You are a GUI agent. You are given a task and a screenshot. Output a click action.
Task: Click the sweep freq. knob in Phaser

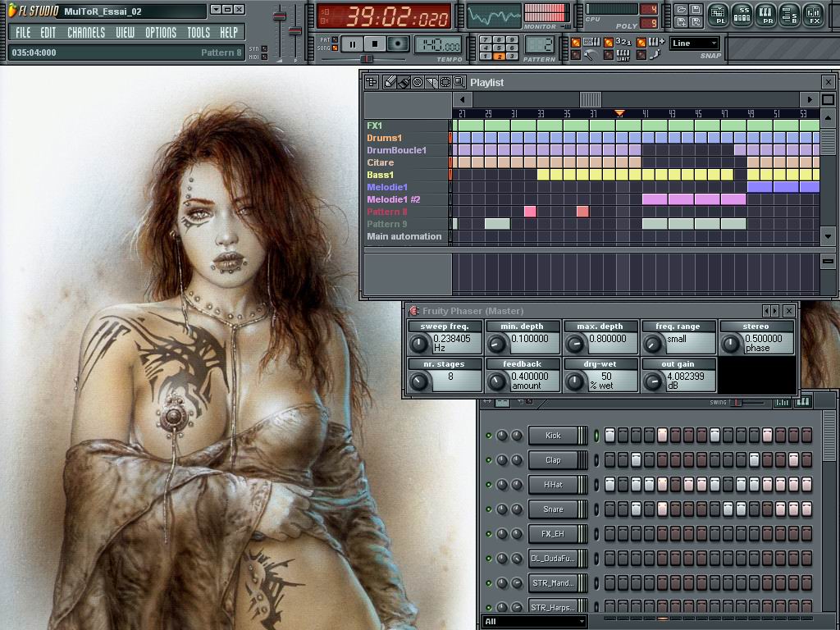coord(419,344)
